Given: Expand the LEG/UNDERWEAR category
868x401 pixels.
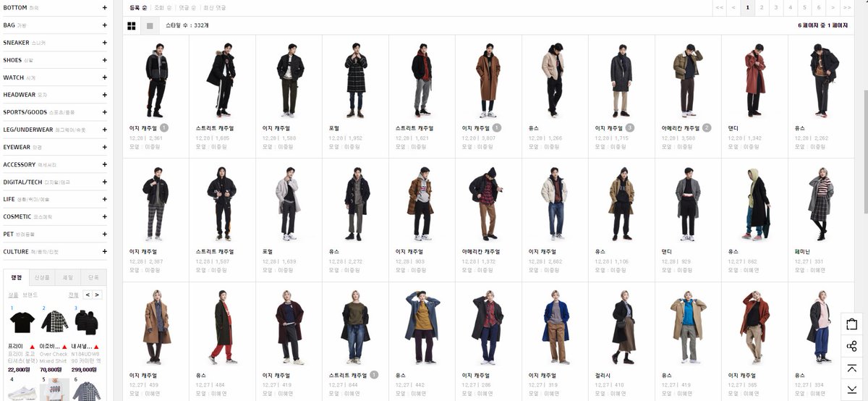Looking at the screenshot, I should point(104,130).
